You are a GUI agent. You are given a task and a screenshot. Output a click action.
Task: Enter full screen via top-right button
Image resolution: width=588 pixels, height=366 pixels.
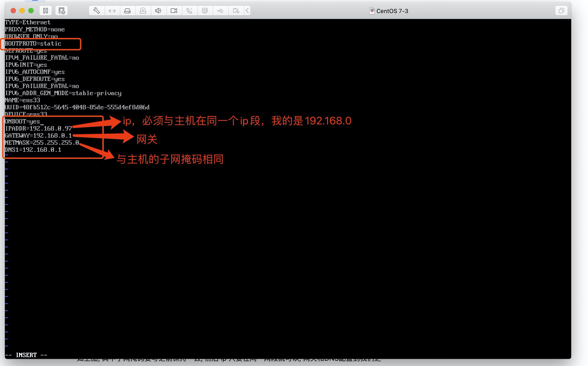tap(561, 11)
